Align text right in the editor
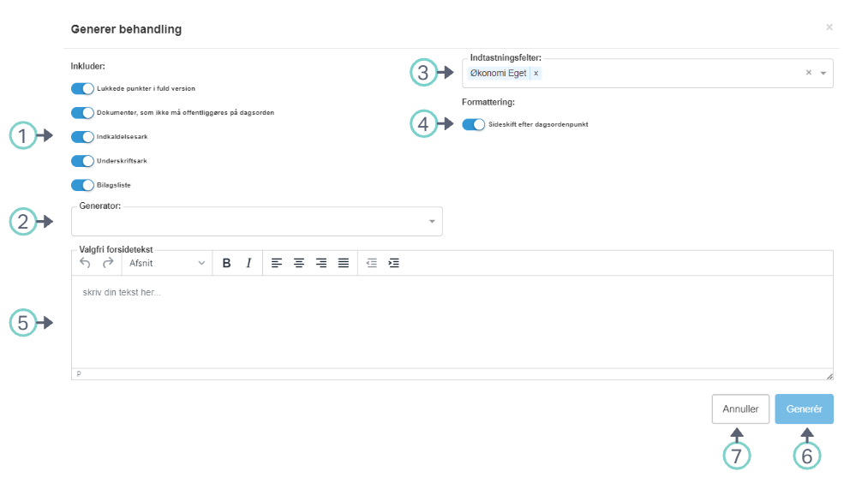The width and height of the screenshot is (868, 477). pyautogui.click(x=321, y=263)
